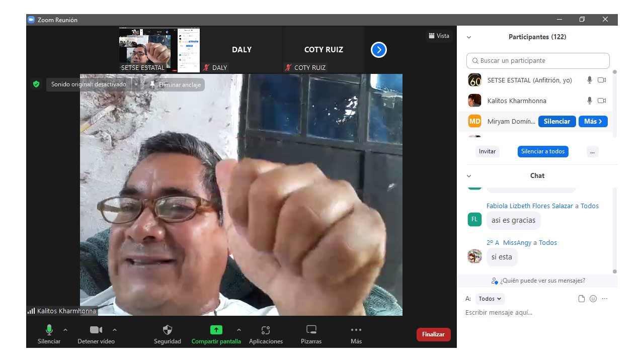Click '2º A MissAngy a Todos' header
Screen dimensions: 644x362
point(522,242)
